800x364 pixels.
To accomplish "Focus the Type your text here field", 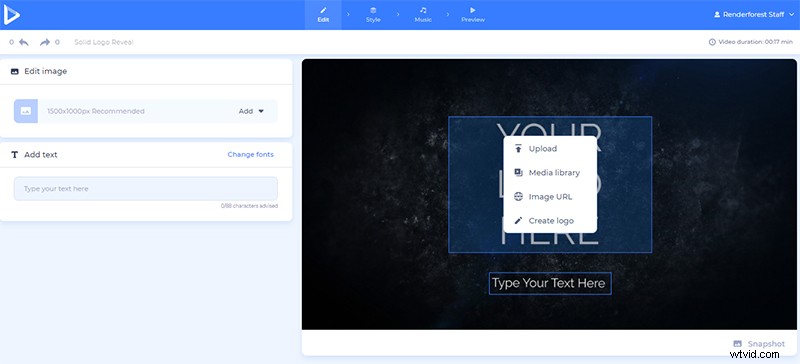I will coord(146,189).
